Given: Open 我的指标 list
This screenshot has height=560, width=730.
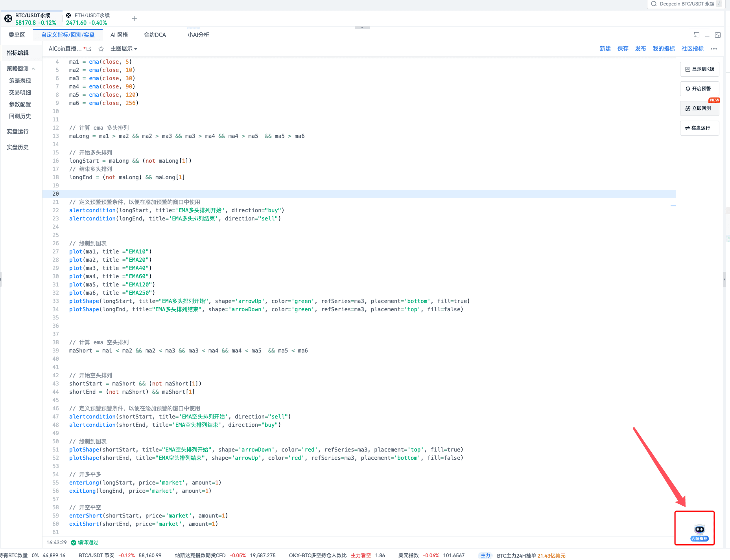Looking at the screenshot, I should click(664, 49).
